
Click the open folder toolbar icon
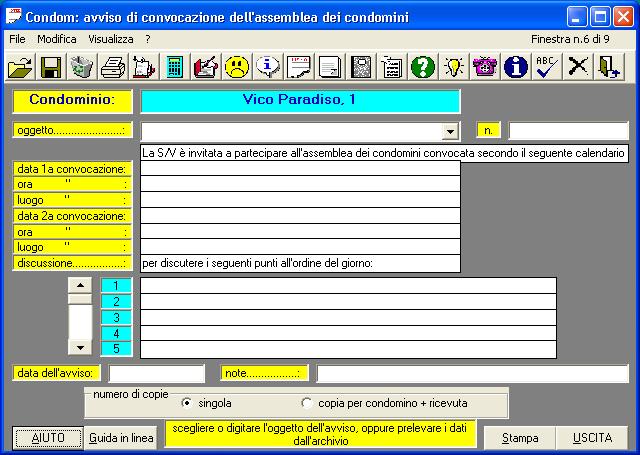[x=20, y=67]
